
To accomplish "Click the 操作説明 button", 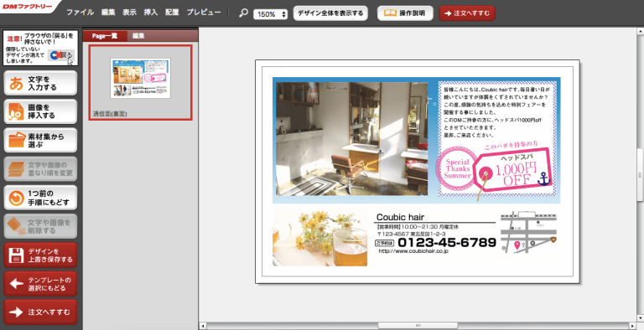I will click(406, 13).
